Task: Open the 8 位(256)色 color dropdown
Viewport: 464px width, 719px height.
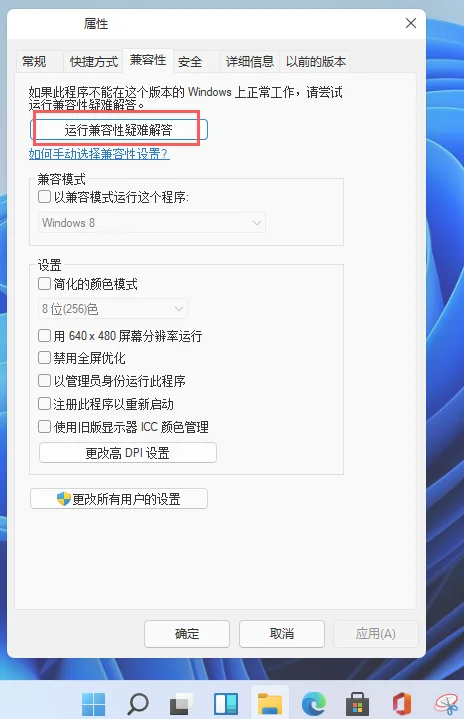Action: point(113,309)
